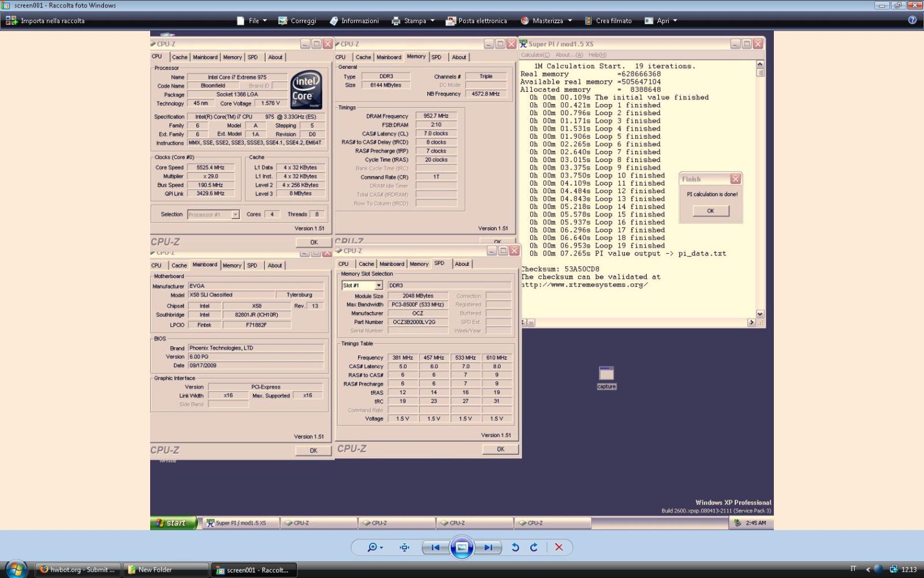The width and height of the screenshot is (924, 578).
Task: Open New Folder taskbar button
Action: tap(166, 570)
